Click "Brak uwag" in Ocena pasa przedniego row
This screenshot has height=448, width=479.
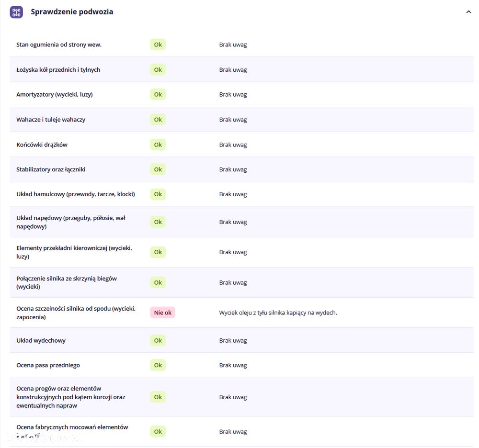coord(233,365)
